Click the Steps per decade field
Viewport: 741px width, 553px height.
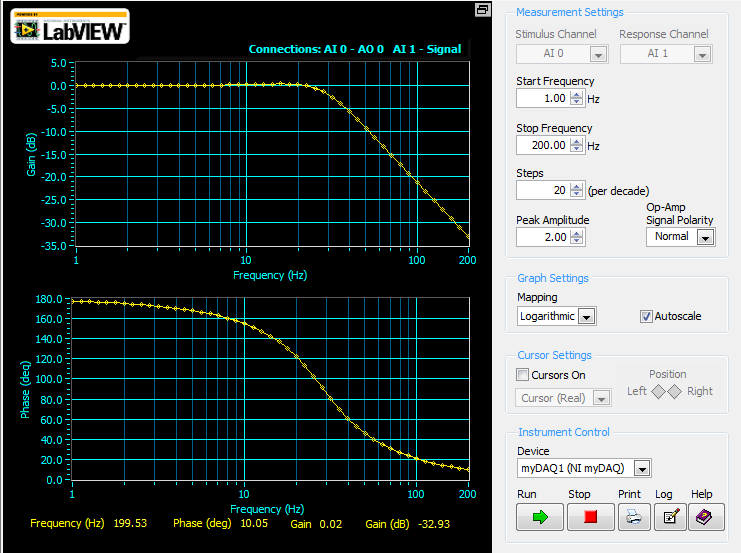click(543, 190)
